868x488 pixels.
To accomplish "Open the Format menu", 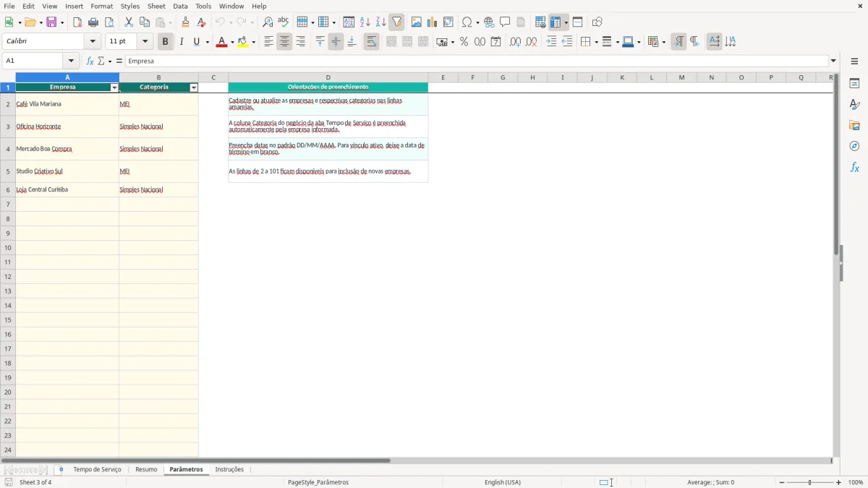I will [101, 6].
